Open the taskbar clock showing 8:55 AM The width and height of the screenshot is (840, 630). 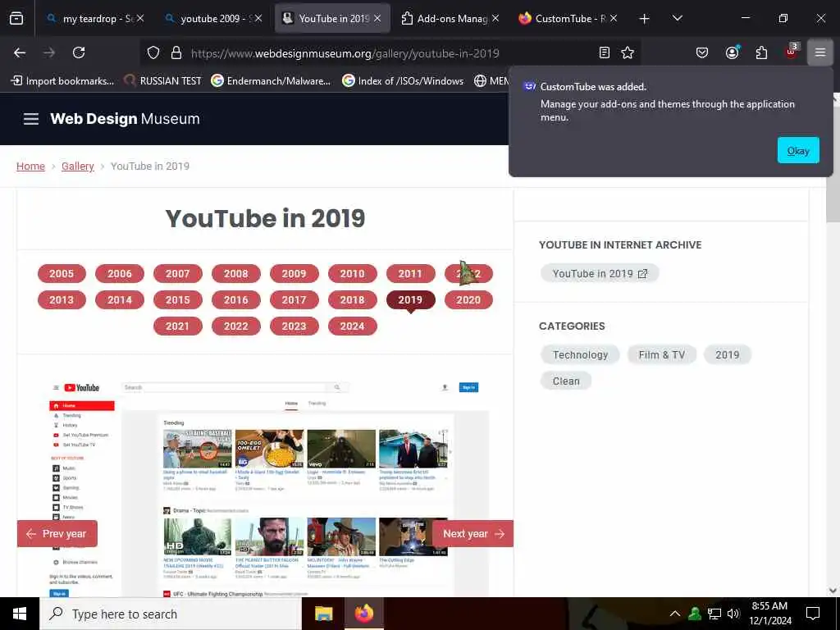point(769,614)
